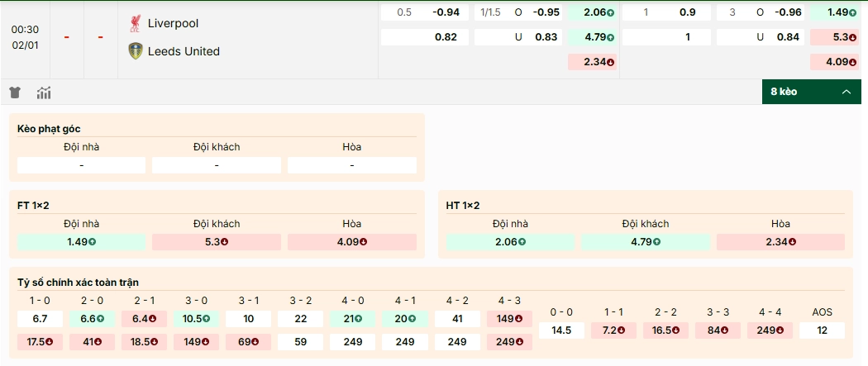Click the jersey lineup icon
Image resolution: width=868 pixels, height=366 pixels.
tap(15, 93)
